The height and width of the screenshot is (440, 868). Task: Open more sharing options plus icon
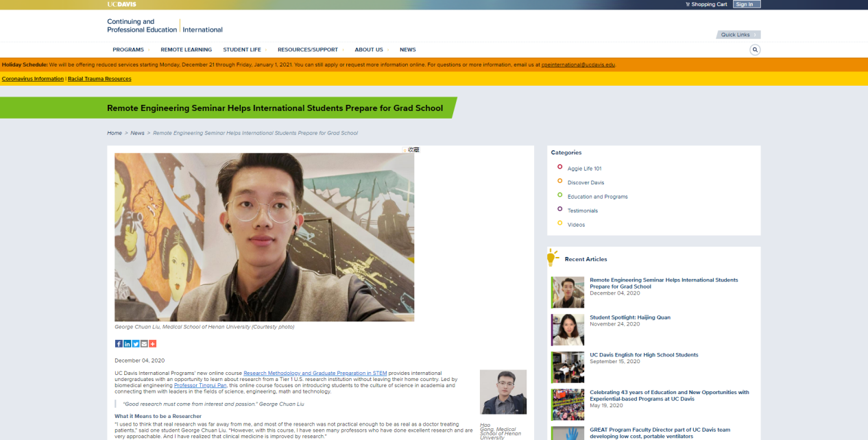(152, 344)
